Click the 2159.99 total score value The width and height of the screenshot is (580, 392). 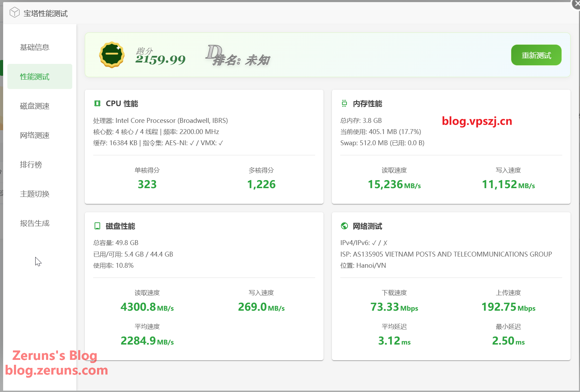tap(160, 60)
